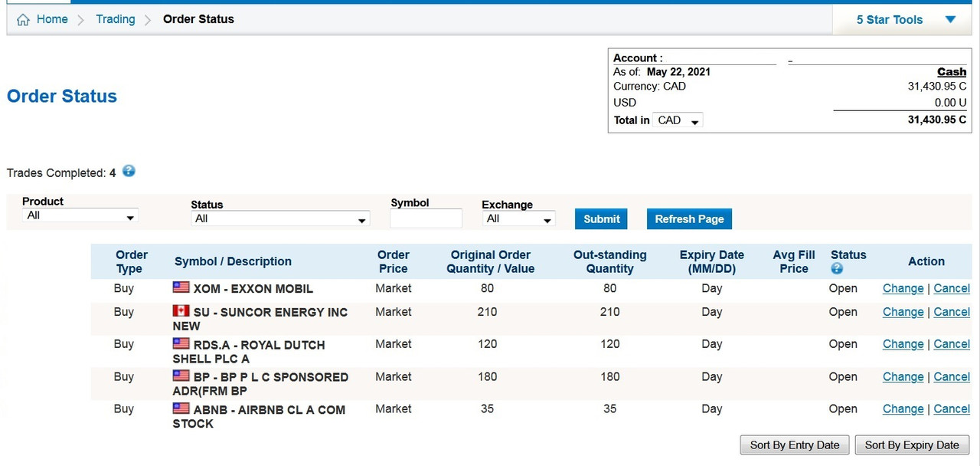980x466 pixels.
Task: Cancel the ABNB Airbnb order
Action: point(952,409)
